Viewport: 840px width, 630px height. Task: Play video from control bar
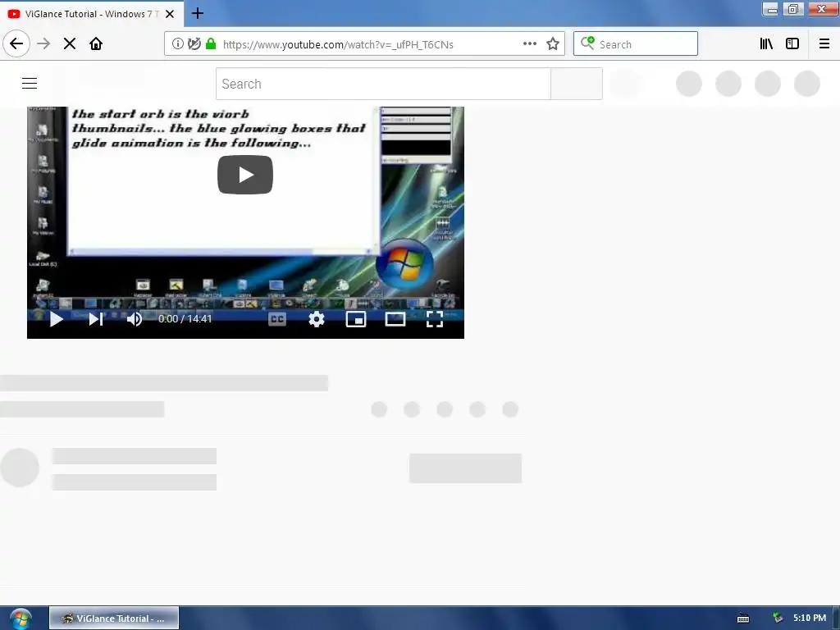tap(57, 319)
